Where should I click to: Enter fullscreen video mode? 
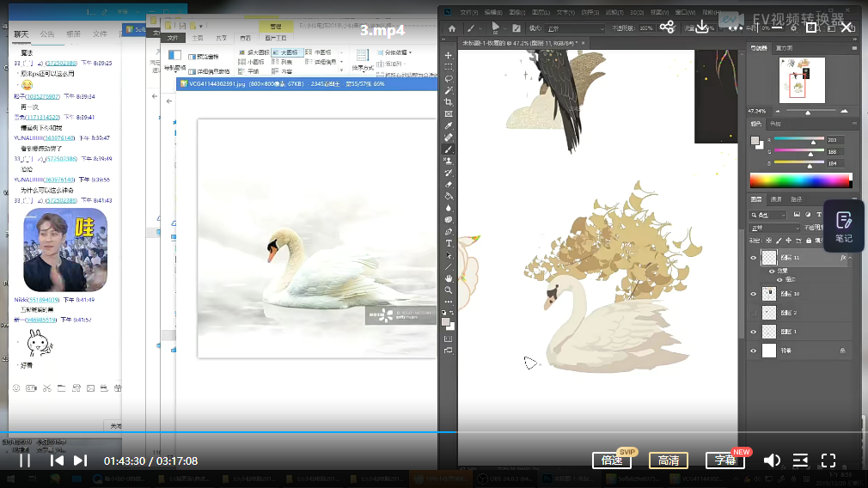coord(828,461)
